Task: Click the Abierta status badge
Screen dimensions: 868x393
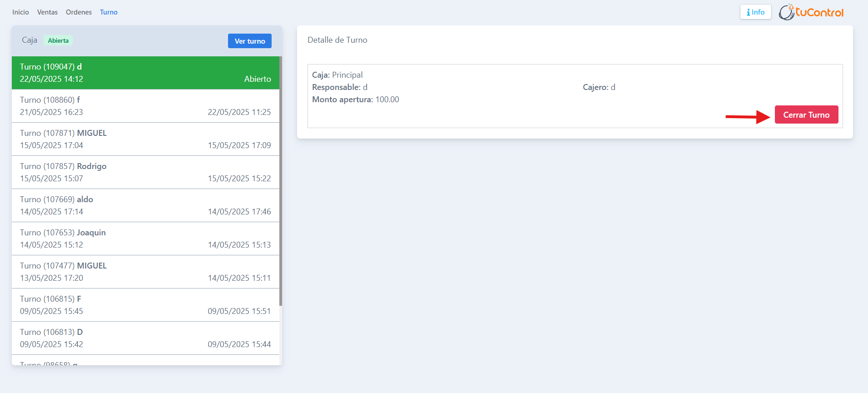Action: 58,40
